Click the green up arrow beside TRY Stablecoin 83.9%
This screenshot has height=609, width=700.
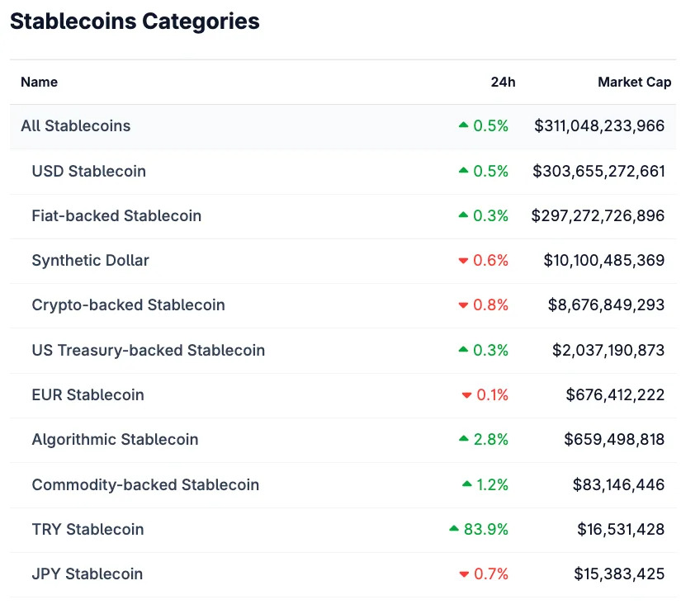pyautogui.click(x=454, y=529)
